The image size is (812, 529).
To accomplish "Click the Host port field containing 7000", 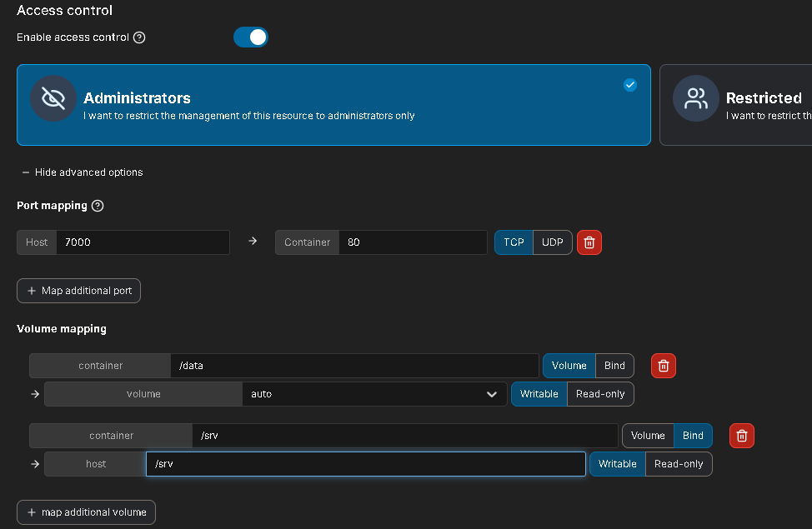I will pos(142,242).
